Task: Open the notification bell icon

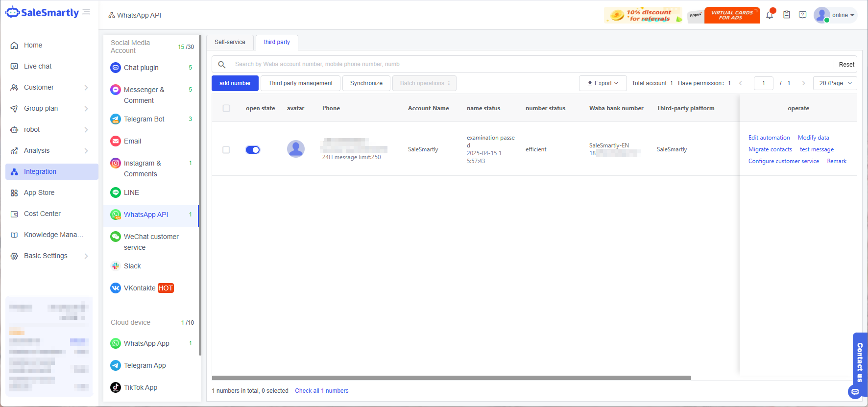Action: click(770, 15)
